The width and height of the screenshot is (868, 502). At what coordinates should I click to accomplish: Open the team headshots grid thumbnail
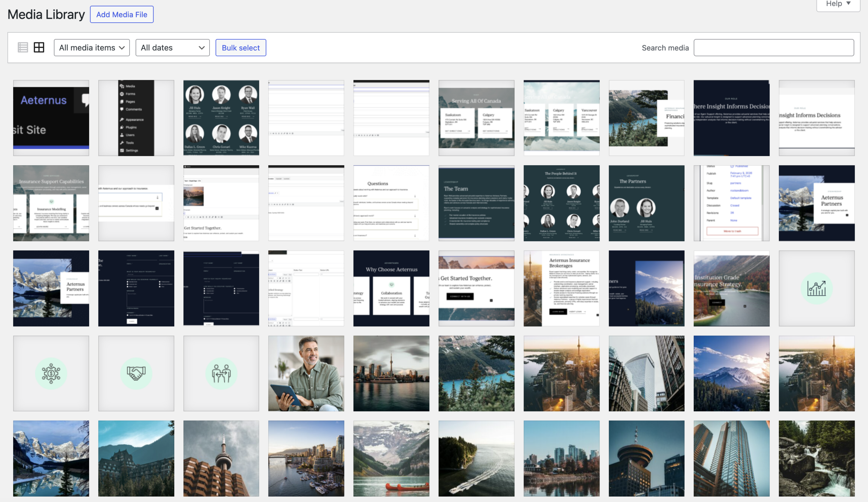221,118
